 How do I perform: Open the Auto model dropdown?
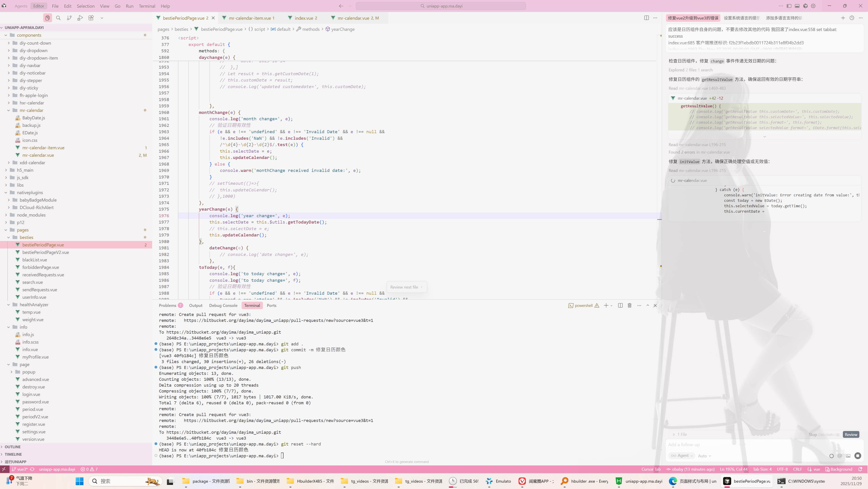[704, 456]
